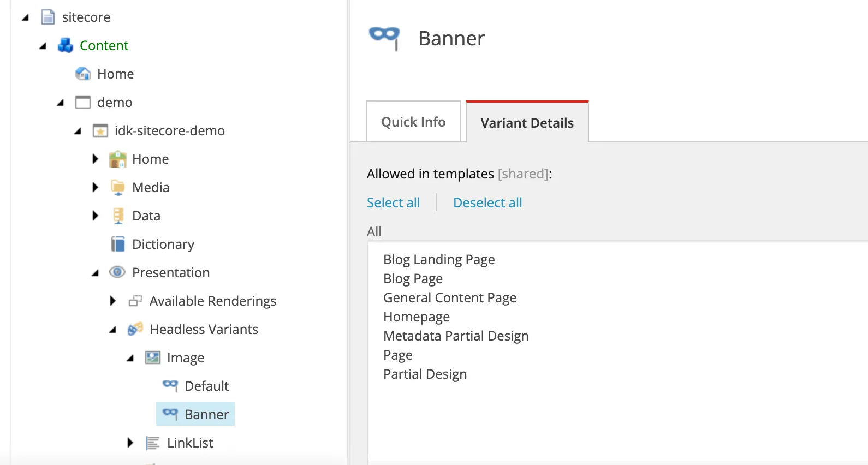Select the Media tree item label
The image size is (868, 465).
pos(151,187)
